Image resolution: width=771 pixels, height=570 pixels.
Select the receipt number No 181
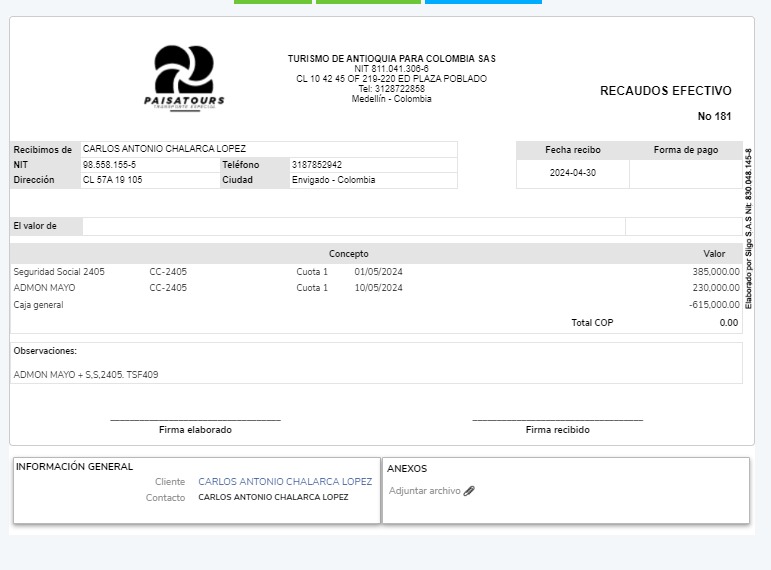(x=714, y=116)
